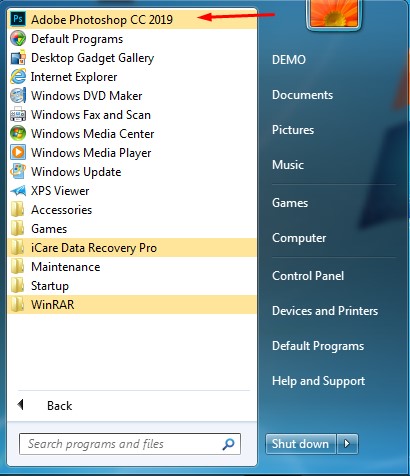Image resolution: width=410 pixels, height=476 pixels.
Task: Open Windows Fax and Scan
Action: click(132, 115)
